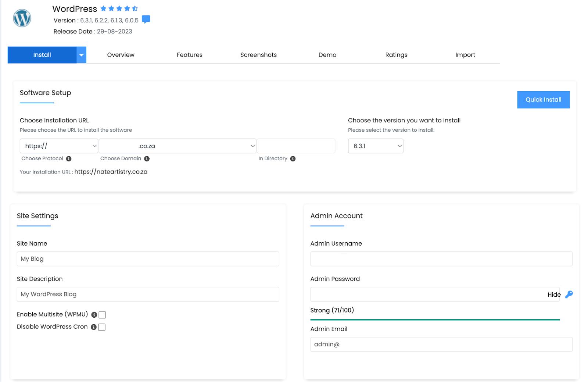Show info for Enable Multisite (WPMU)
The height and width of the screenshot is (382, 588).
pyautogui.click(x=94, y=315)
